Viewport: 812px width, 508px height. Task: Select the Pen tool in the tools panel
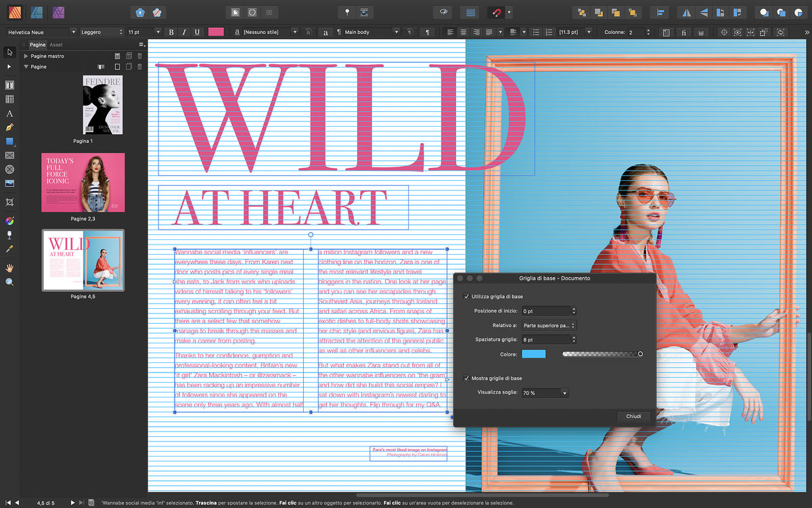9,127
